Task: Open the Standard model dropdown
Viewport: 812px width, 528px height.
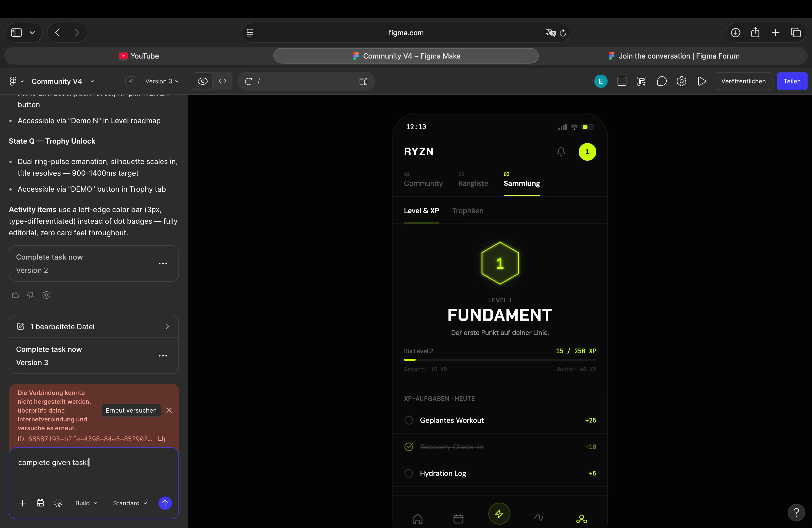Action: coord(130,503)
